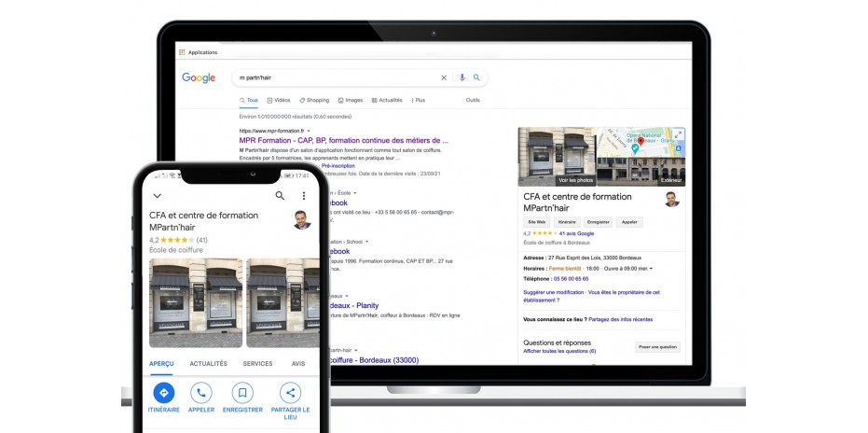Open the Plus more-options menu

coord(418,101)
